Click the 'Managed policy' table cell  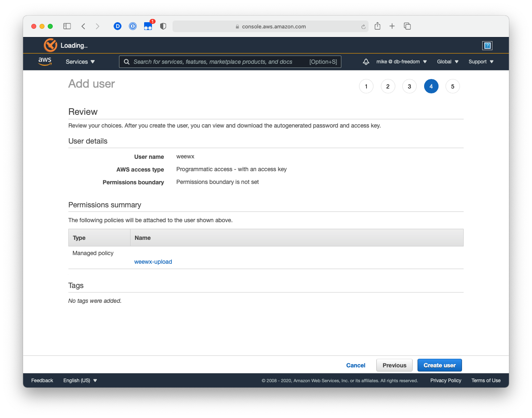(93, 253)
